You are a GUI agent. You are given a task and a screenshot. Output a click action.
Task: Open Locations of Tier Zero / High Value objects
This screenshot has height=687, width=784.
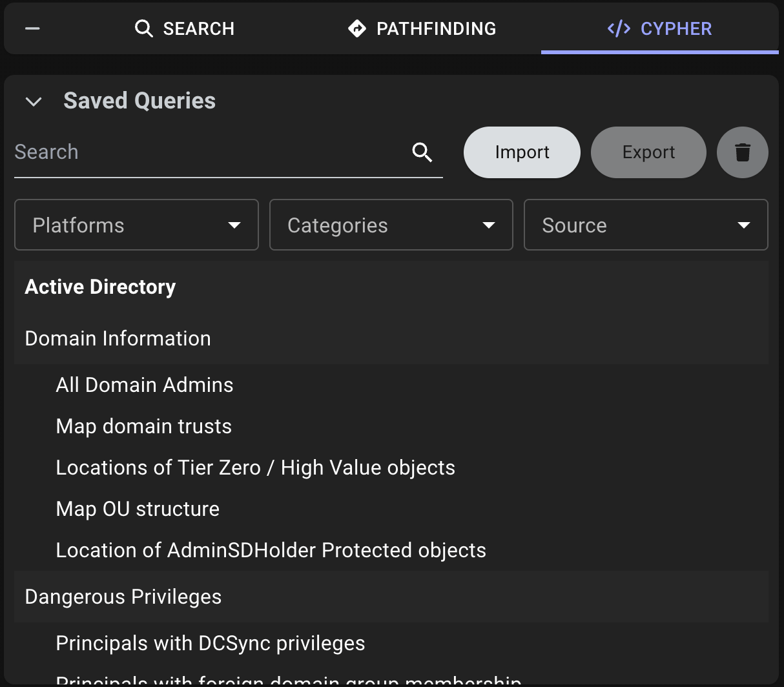click(x=256, y=467)
